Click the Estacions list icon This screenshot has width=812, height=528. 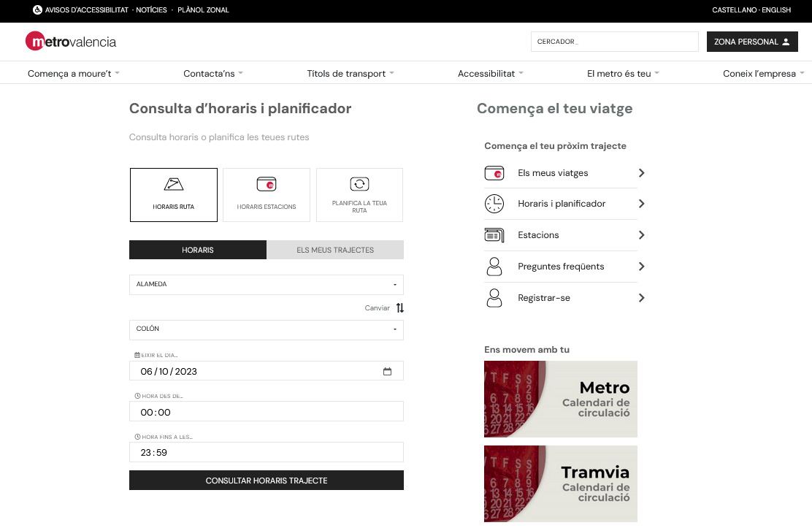pyautogui.click(x=494, y=235)
